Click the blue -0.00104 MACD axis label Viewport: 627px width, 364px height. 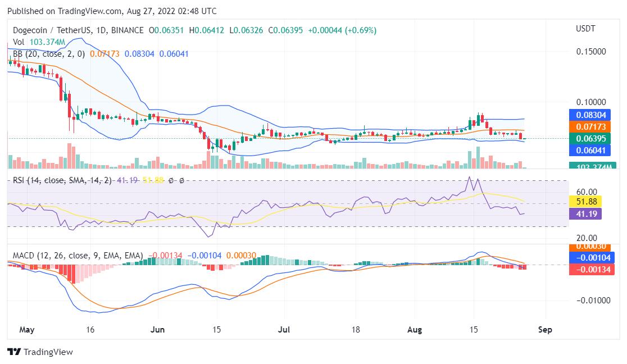point(592,258)
